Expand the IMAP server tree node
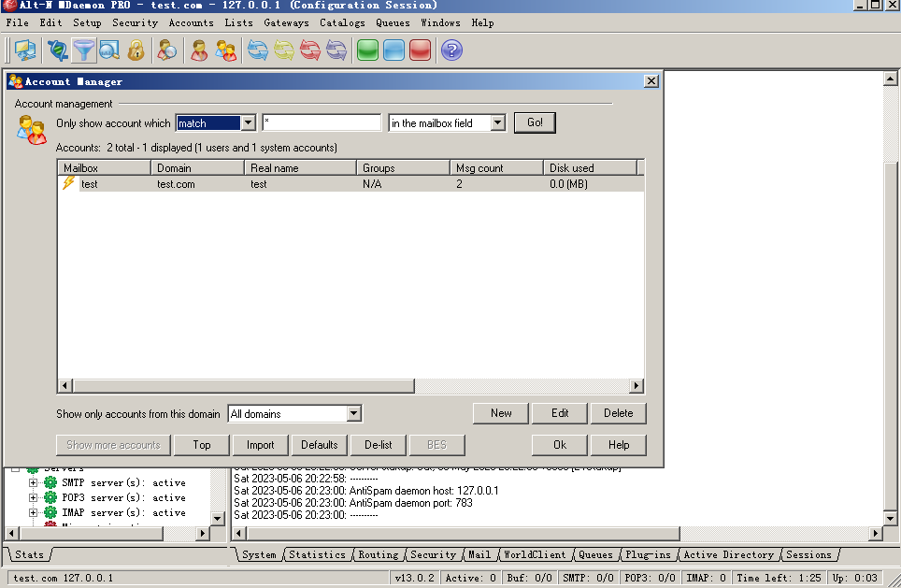 coord(34,512)
